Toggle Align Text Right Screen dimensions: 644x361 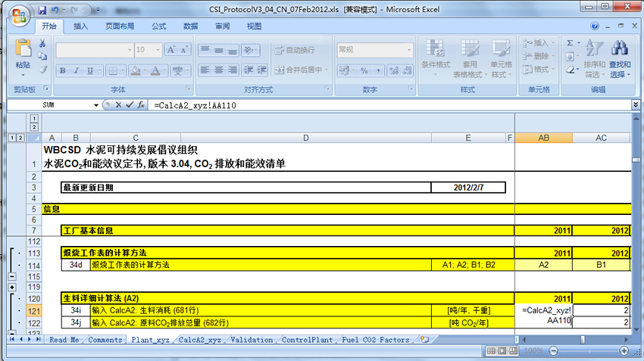pos(233,70)
